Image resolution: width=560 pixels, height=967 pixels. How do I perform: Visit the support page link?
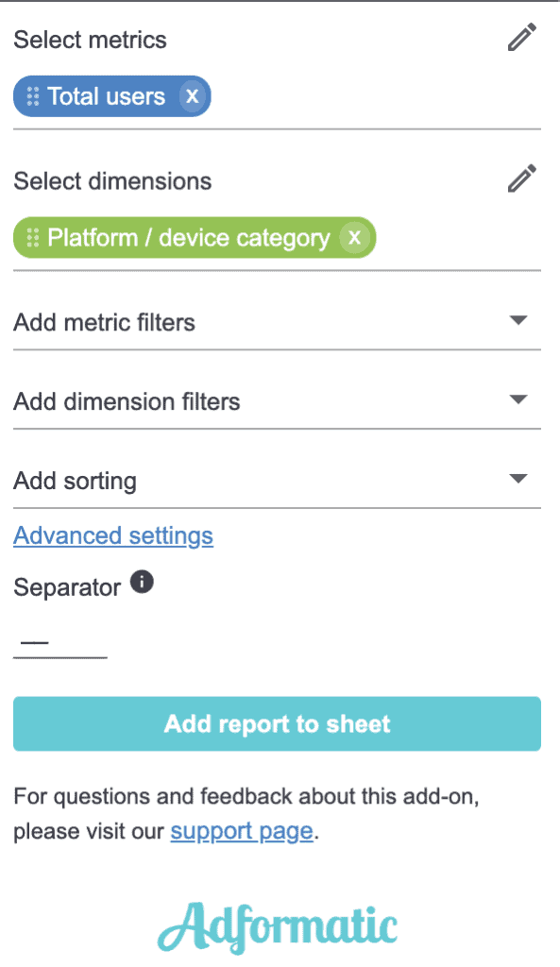click(241, 831)
